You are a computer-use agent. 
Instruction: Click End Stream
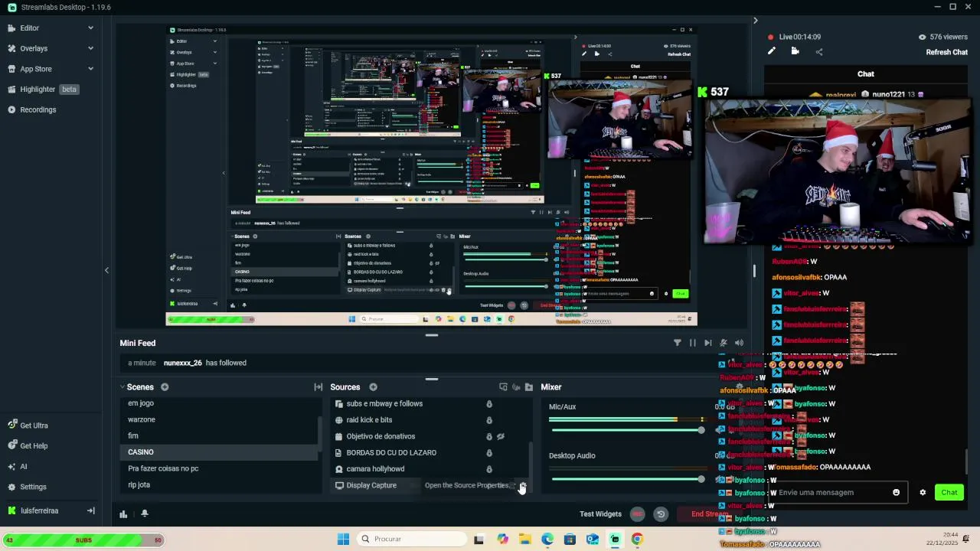tap(710, 514)
